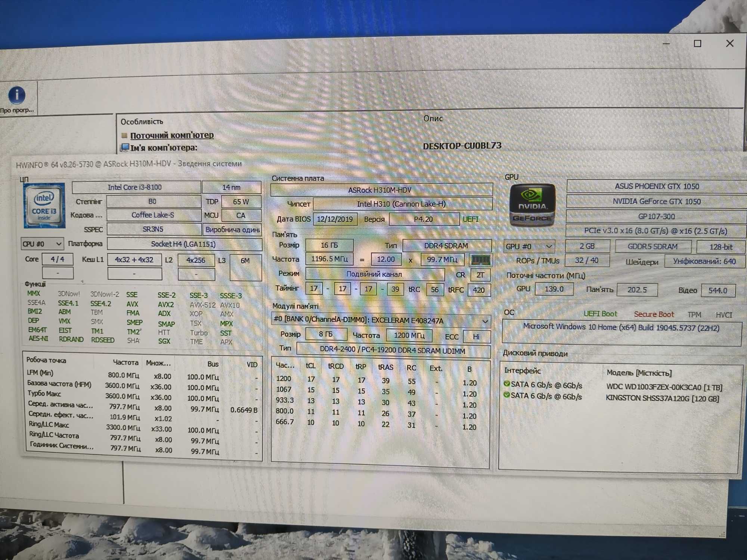Click the Поточний комп'ютер list icon
747x560 pixels.
(x=125, y=135)
